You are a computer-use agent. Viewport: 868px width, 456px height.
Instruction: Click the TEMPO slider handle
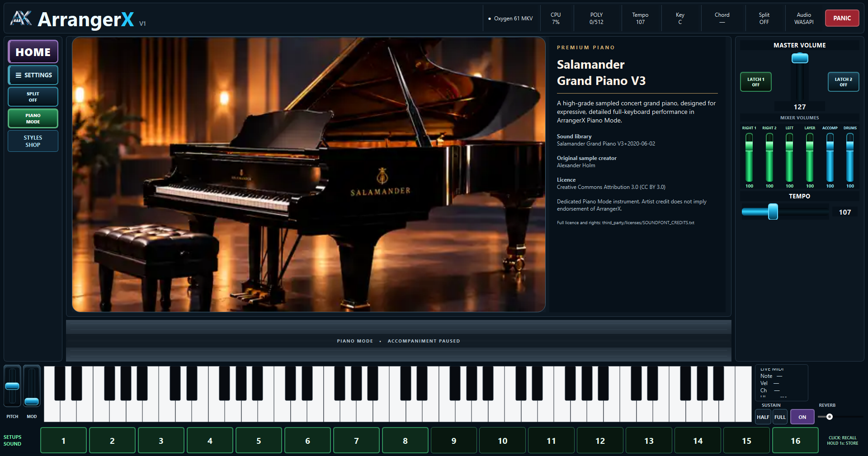click(773, 212)
